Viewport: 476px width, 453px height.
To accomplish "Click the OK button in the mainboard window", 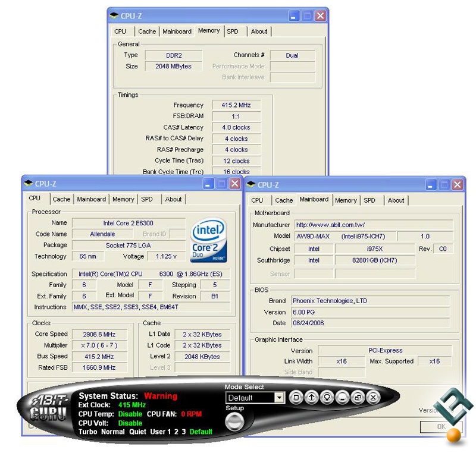I will (x=441, y=427).
